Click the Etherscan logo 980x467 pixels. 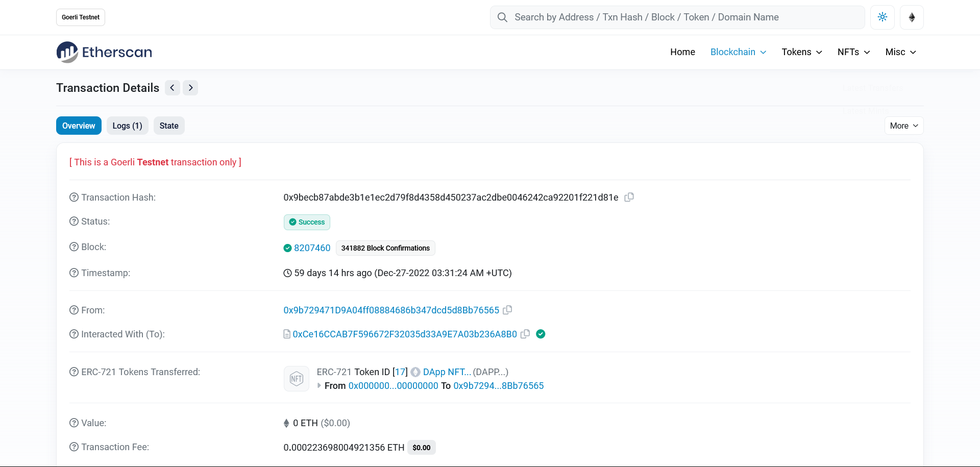tap(104, 52)
